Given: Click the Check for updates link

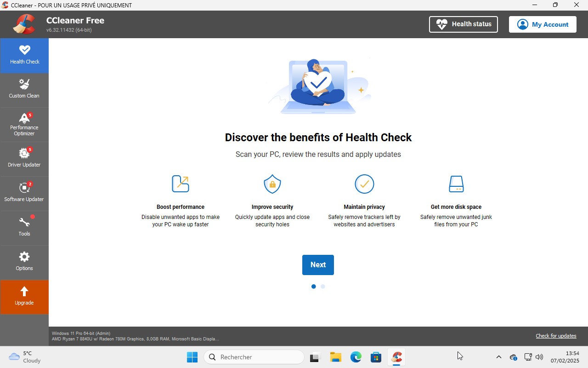Looking at the screenshot, I should (x=556, y=336).
